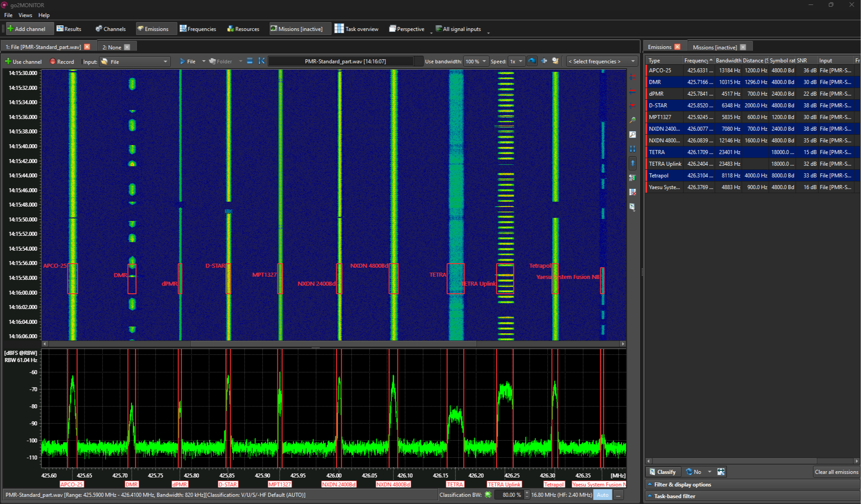
Task: Open the Frequencies view
Action: pyautogui.click(x=198, y=29)
